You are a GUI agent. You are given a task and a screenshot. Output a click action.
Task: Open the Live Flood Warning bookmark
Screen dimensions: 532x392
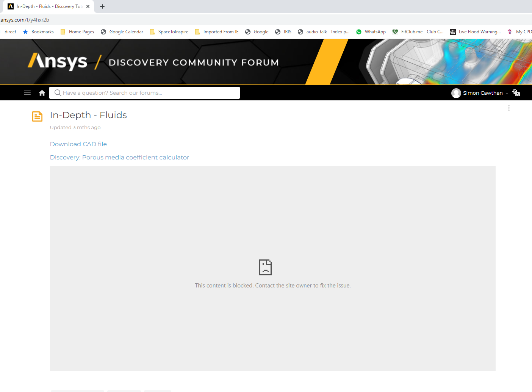475,32
